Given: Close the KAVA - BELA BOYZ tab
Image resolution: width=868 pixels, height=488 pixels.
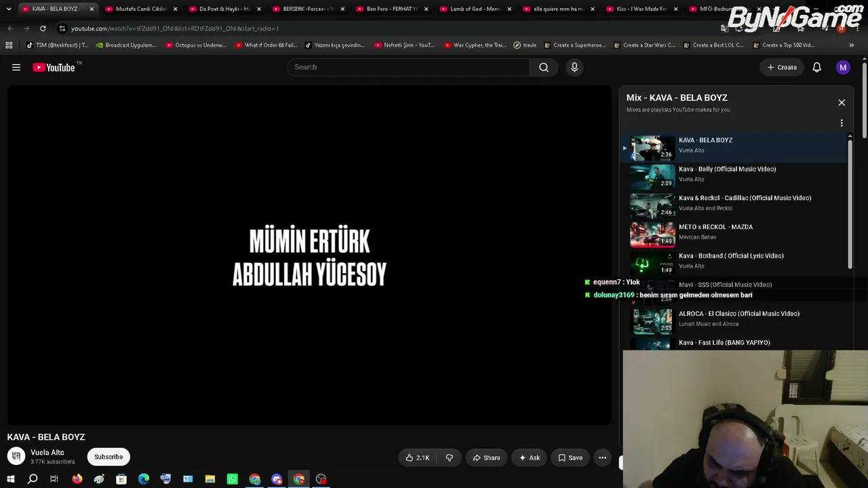Looking at the screenshot, I should coord(92,9).
